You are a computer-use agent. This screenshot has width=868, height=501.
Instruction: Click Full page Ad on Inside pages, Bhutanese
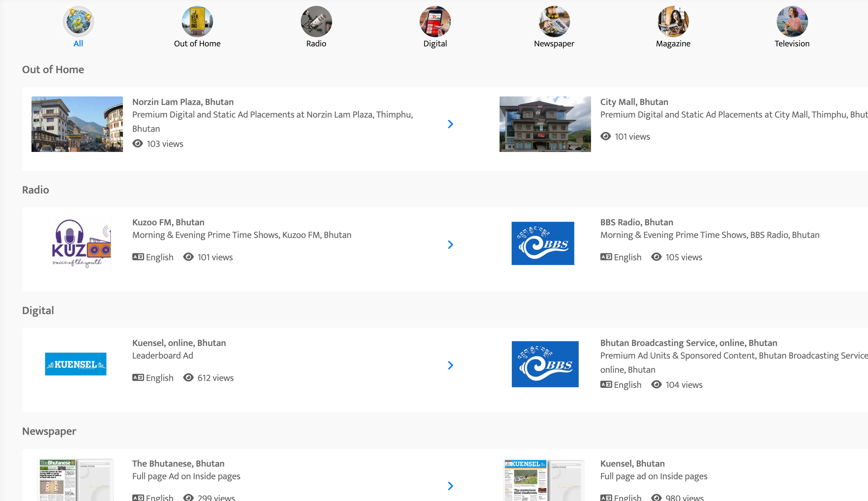(x=186, y=476)
